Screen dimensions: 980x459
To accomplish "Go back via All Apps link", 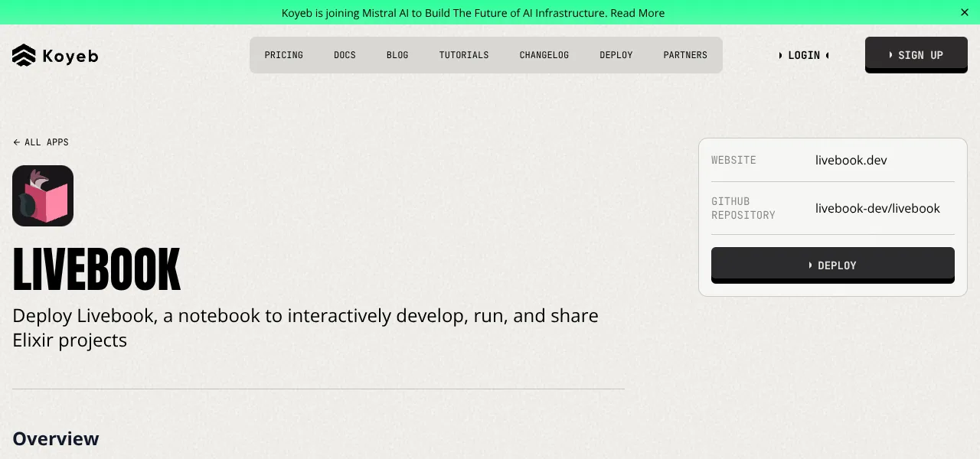I will click(41, 142).
